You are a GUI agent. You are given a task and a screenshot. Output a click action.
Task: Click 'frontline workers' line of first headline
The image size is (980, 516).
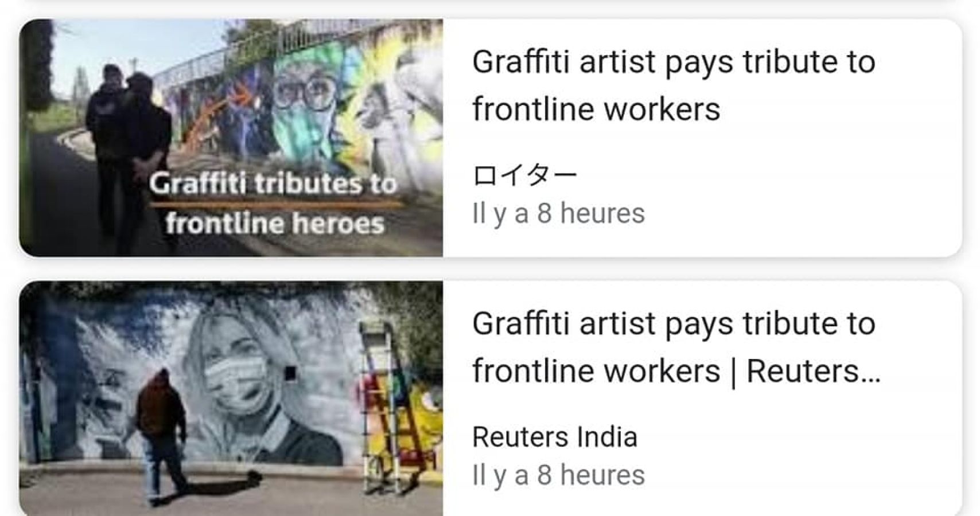[596, 109]
